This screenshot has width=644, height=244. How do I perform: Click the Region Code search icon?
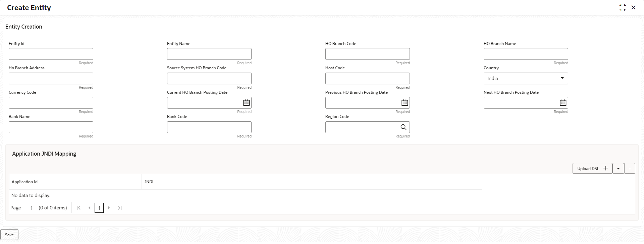(404, 127)
